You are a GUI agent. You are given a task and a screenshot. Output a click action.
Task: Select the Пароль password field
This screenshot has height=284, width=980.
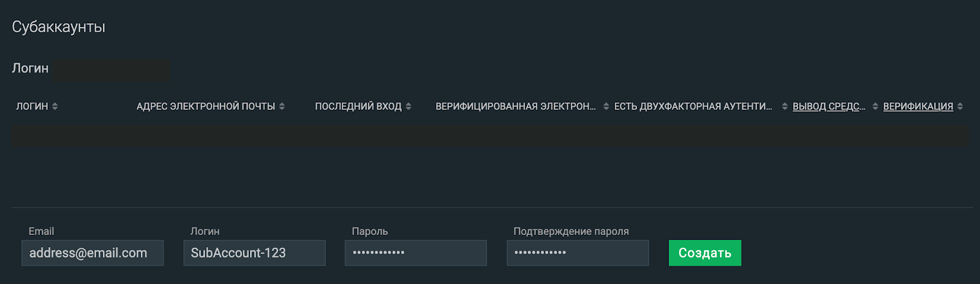pyautogui.click(x=415, y=253)
